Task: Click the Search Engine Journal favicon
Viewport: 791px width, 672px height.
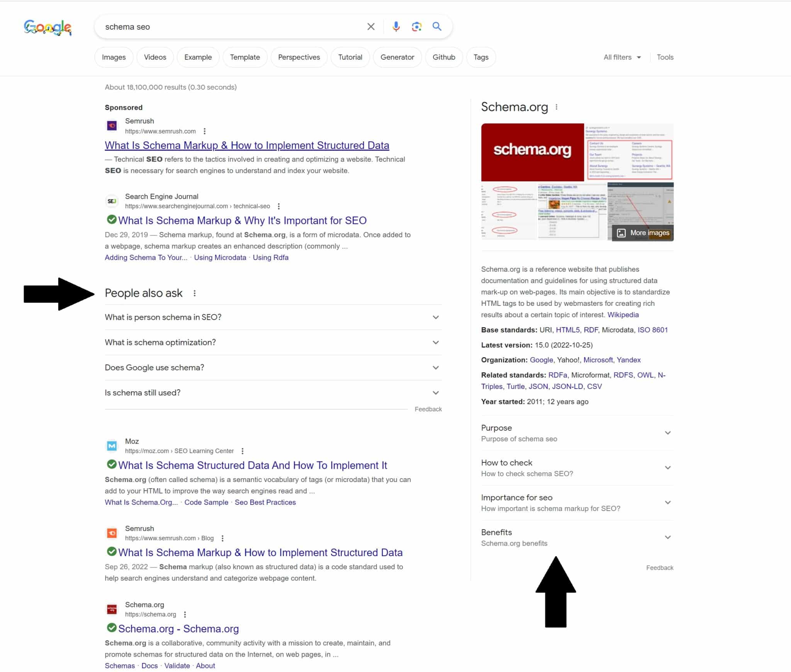Action: [x=112, y=201]
